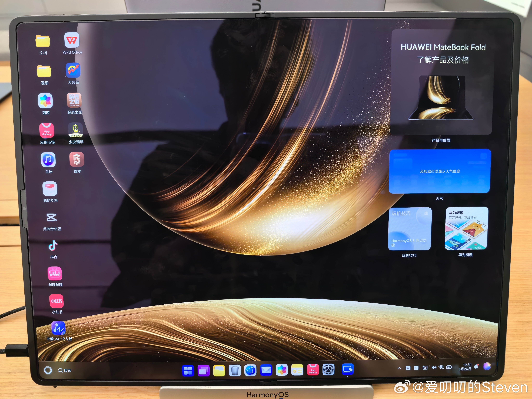Open Settings gear in the dock
This screenshot has height=399, width=532.
[x=328, y=370]
